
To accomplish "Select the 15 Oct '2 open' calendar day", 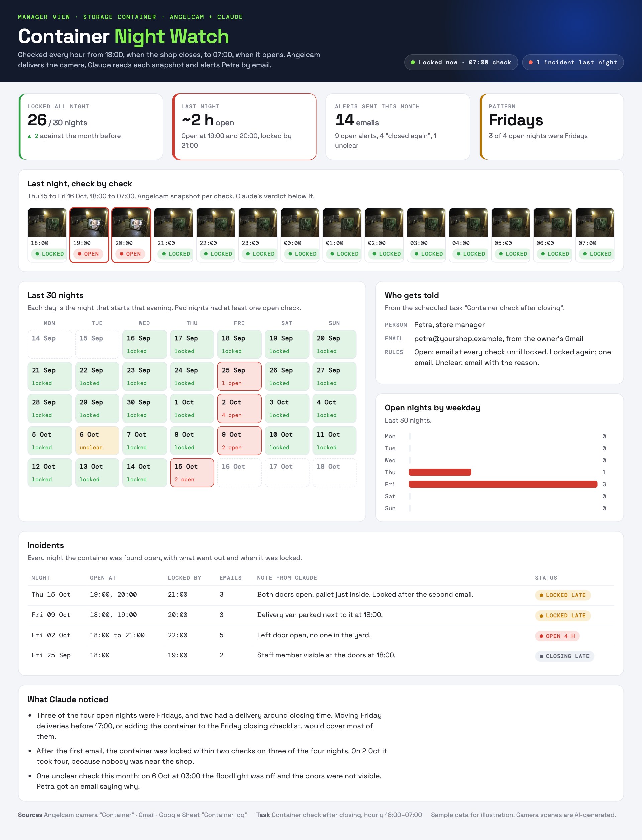I will tap(192, 473).
